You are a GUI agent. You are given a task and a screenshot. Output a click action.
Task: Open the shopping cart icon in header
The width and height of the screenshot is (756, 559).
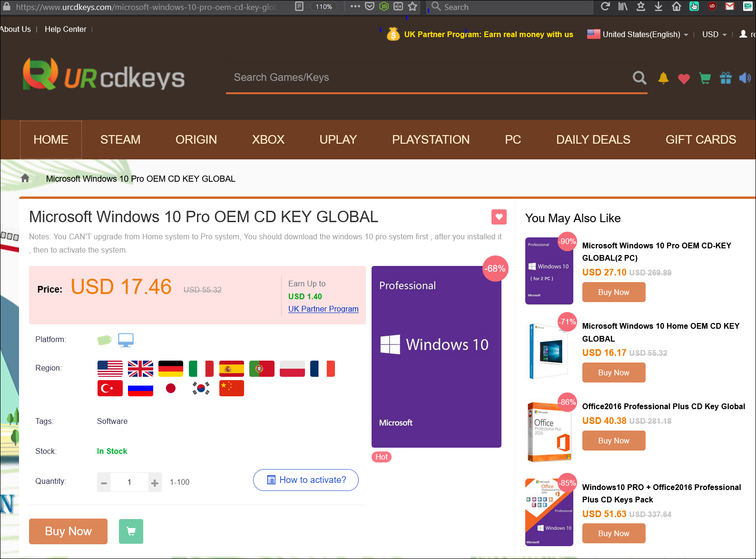click(x=705, y=78)
